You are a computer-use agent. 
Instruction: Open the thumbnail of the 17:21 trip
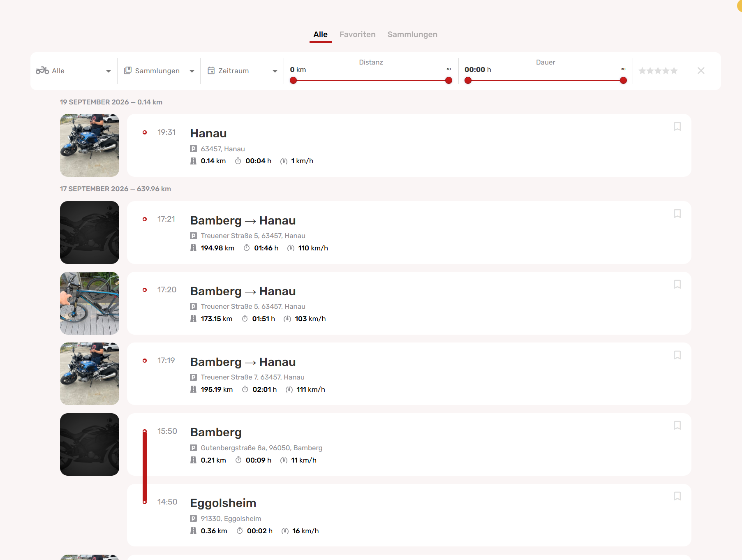point(90,232)
